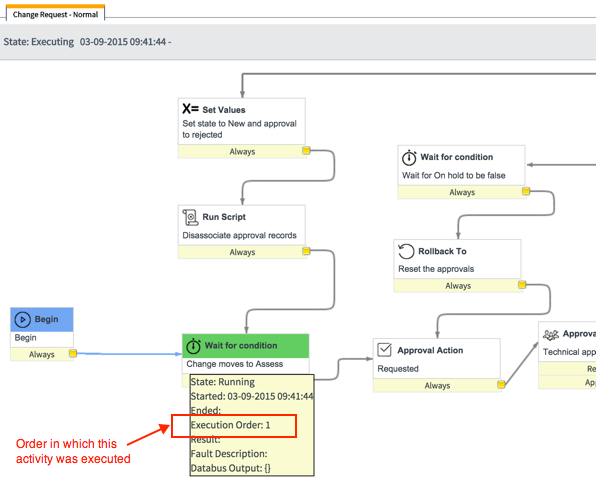Click the Rollback To circular arrow icon
596x479 pixels.
(x=406, y=251)
